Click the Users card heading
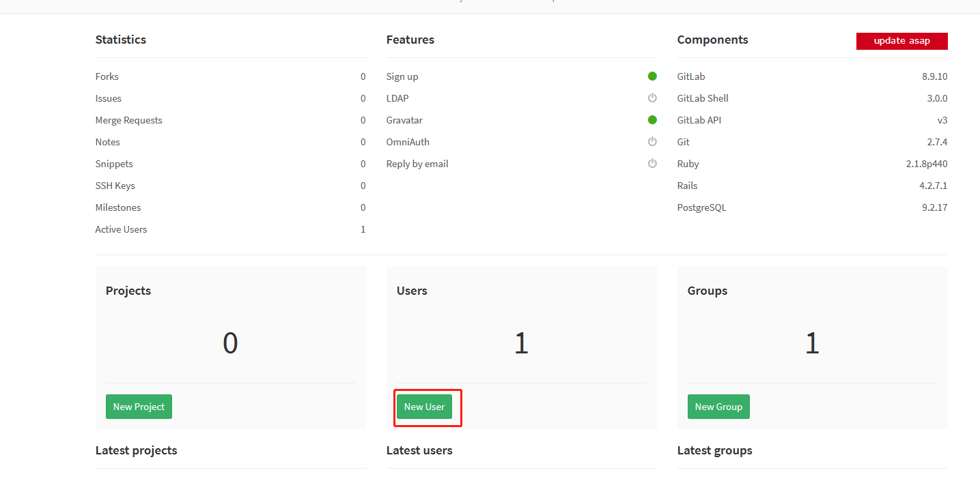Image resolution: width=980 pixels, height=481 pixels. (x=412, y=291)
